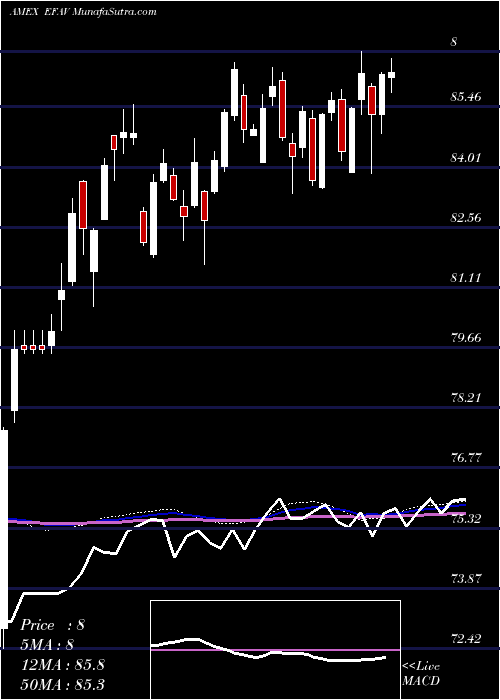Click the 78.21 price axis label
This screenshot has width=500, height=700.
(x=466, y=398)
